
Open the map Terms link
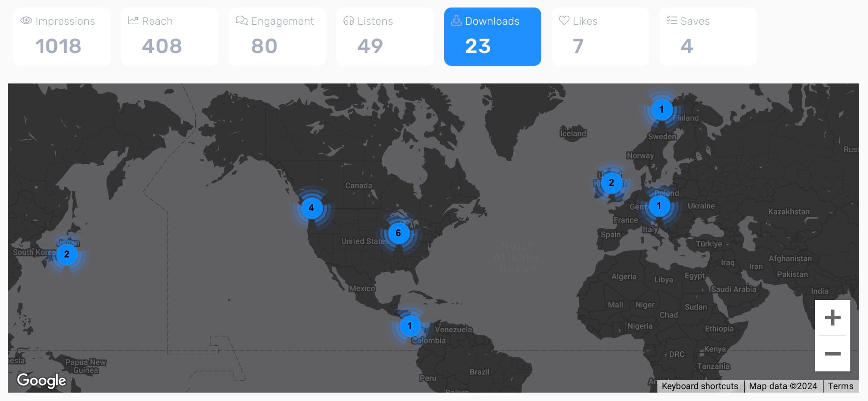841,386
